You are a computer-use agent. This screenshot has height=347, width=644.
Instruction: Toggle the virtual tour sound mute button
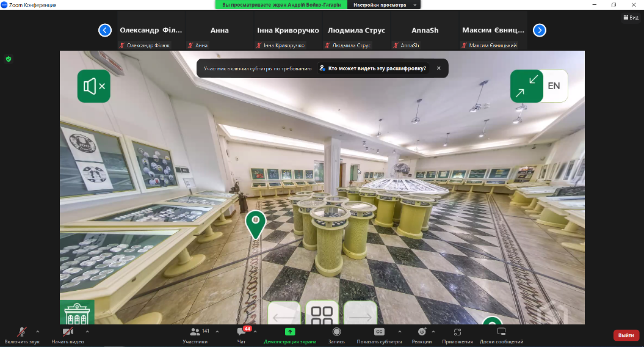coord(93,86)
